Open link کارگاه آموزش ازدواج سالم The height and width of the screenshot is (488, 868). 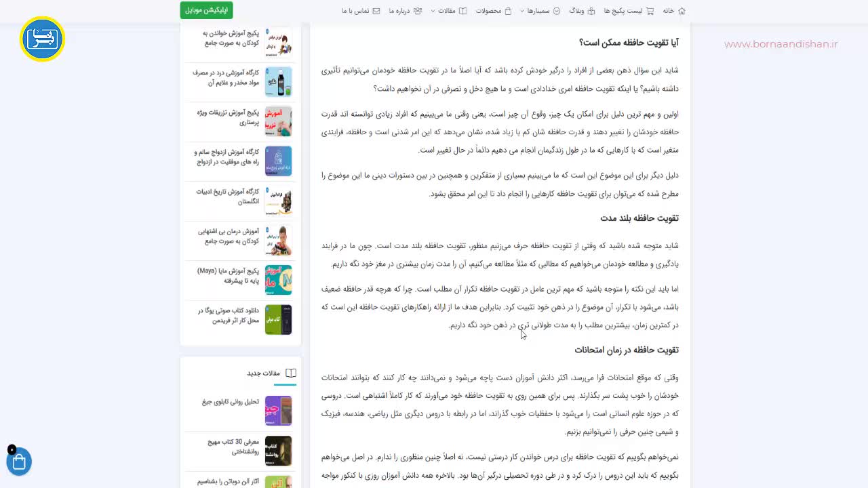tap(226, 157)
